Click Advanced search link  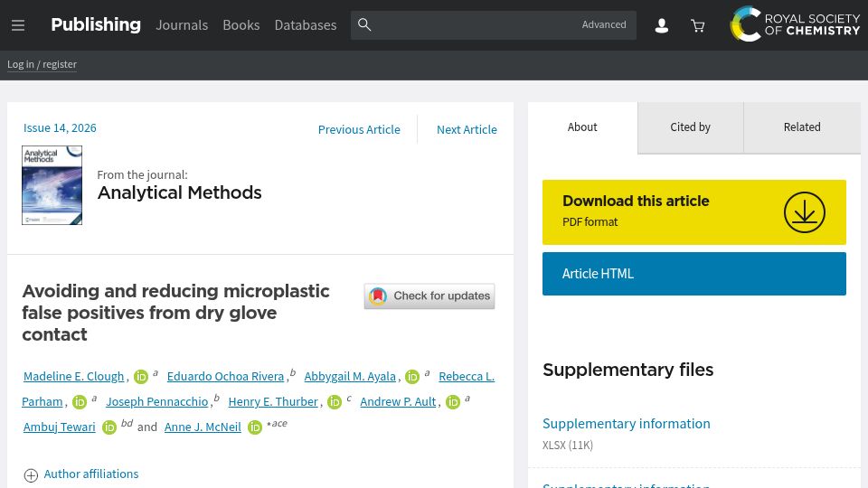[604, 25]
